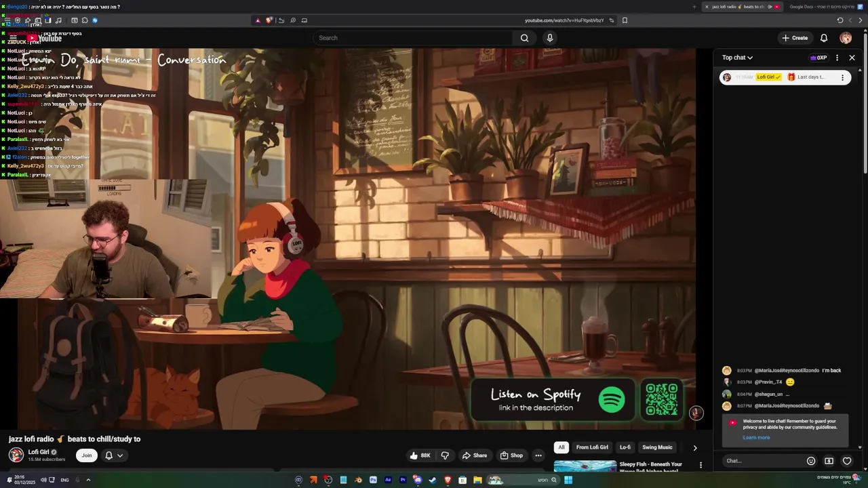Screen dimensions: 868x488
Task: Send a heart reaction in chat
Action: [847, 461]
